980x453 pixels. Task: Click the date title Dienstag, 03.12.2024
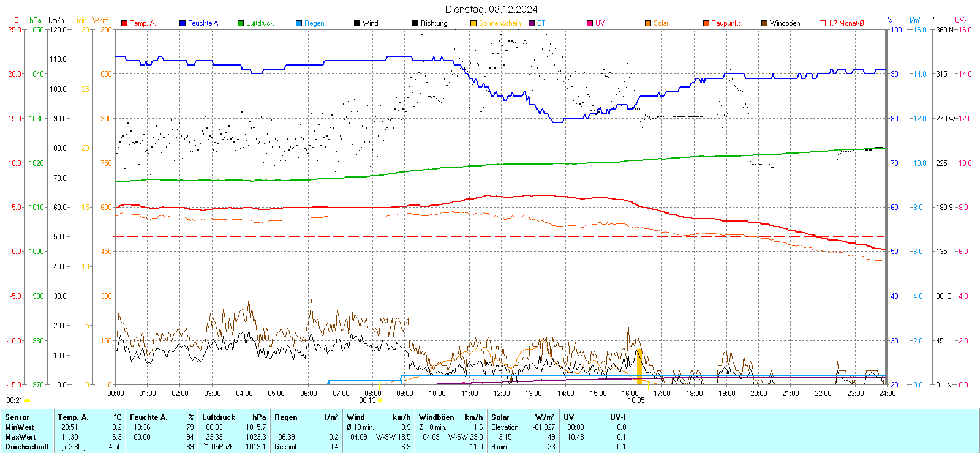[x=491, y=9]
